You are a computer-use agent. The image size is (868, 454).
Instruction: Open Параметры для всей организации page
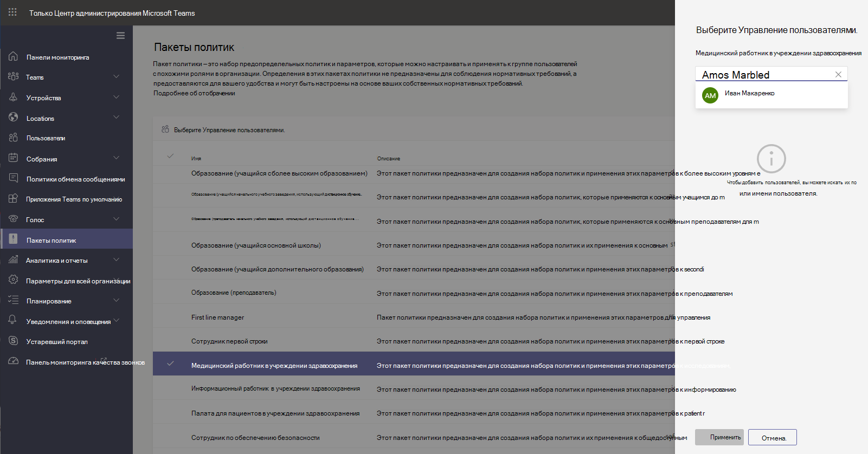[x=78, y=281]
